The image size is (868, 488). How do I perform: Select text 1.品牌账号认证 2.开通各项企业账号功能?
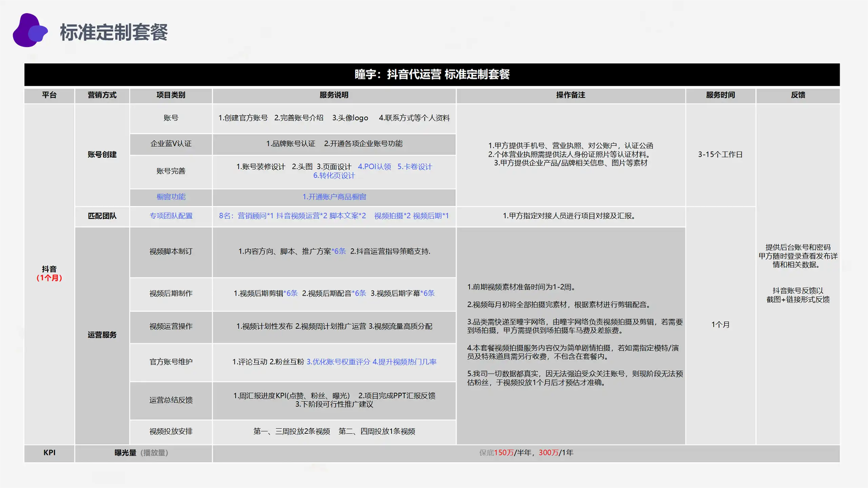point(334,144)
